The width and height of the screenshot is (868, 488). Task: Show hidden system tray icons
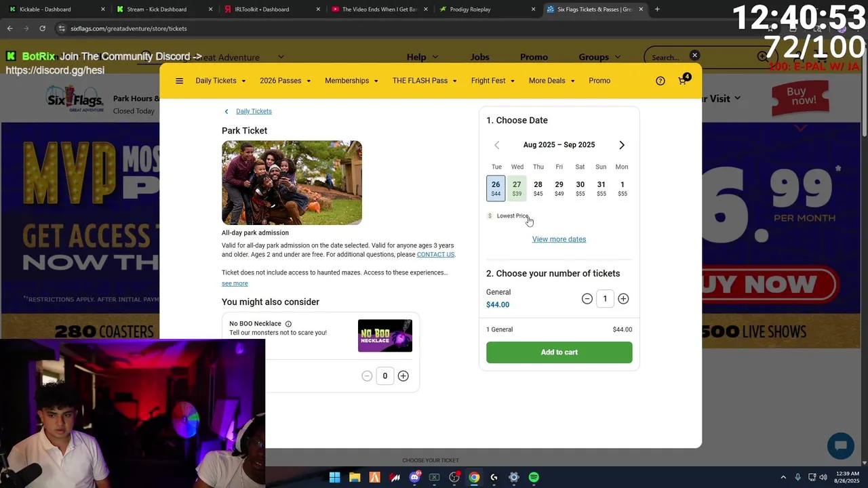(x=783, y=477)
